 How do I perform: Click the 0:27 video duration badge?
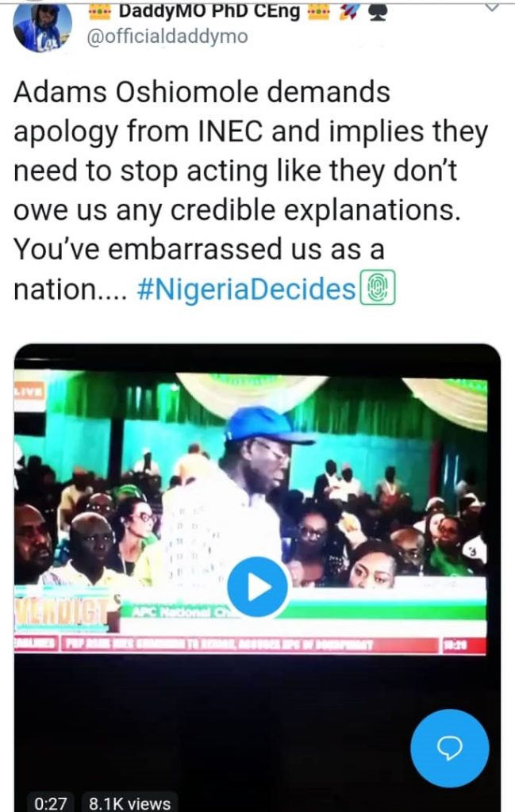(x=51, y=802)
